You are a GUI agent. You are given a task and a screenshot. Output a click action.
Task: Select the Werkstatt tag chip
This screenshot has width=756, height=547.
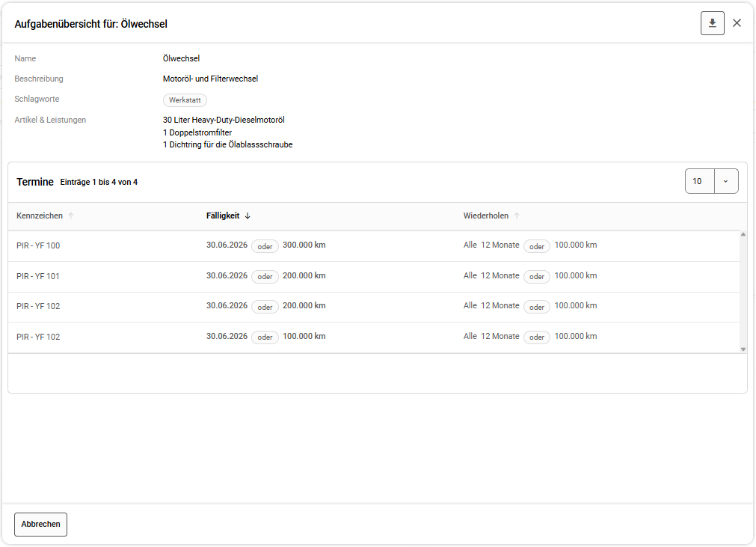[x=185, y=100]
